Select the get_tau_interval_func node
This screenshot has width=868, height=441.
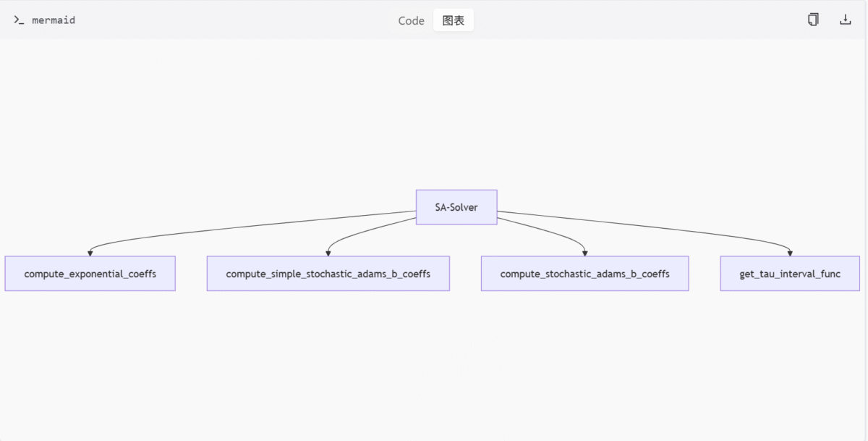790,274
